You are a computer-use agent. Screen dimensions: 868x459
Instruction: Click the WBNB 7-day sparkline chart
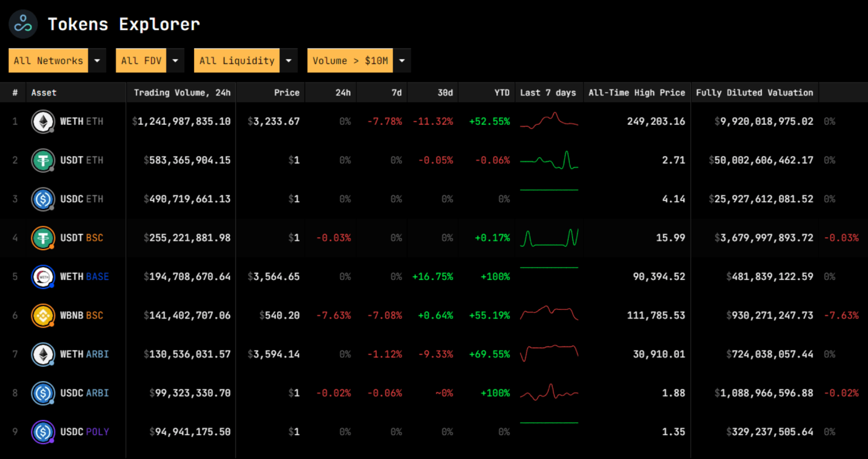(x=549, y=314)
